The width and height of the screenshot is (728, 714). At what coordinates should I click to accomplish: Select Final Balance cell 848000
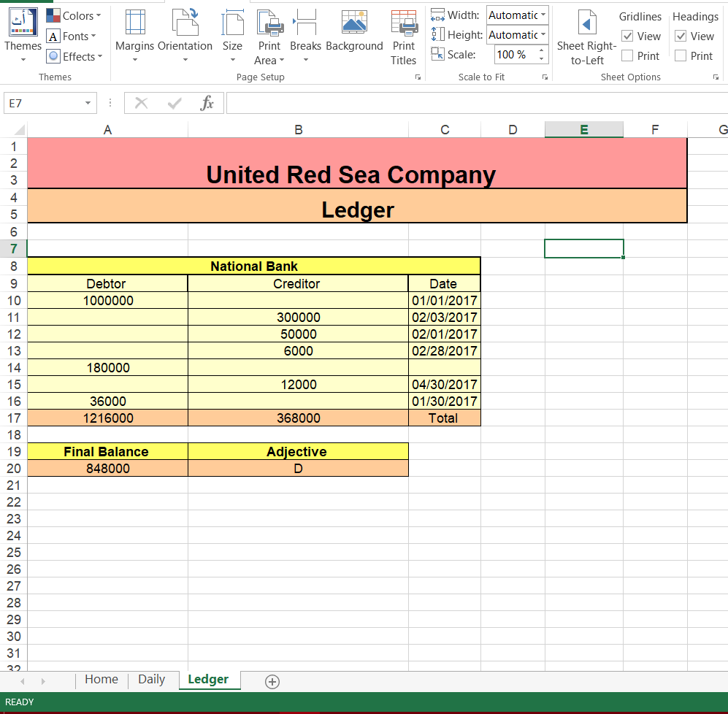[x=108, y=468]
